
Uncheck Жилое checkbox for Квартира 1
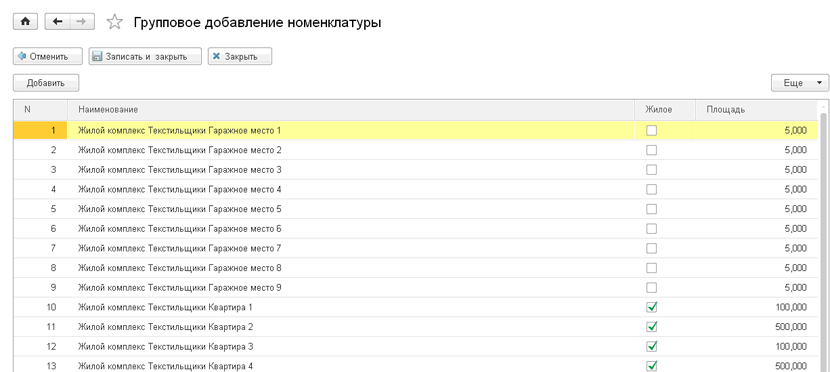(x=652, y=307)
